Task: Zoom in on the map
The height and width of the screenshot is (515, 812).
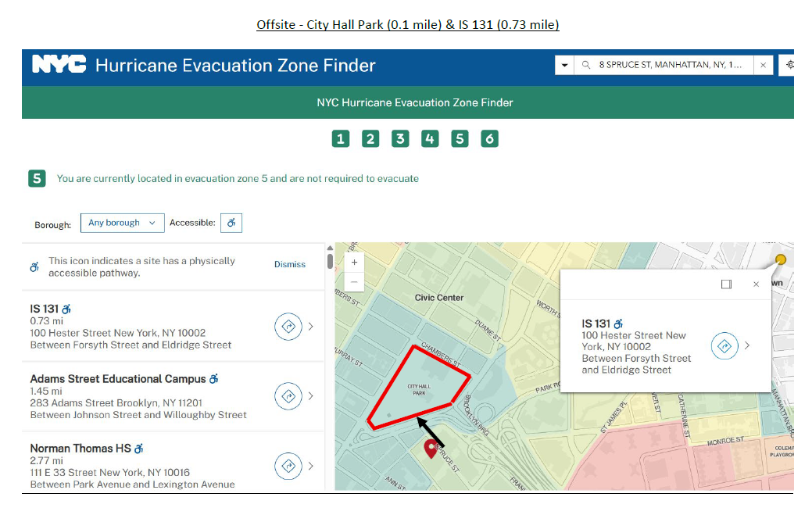Action: (354, 263)
